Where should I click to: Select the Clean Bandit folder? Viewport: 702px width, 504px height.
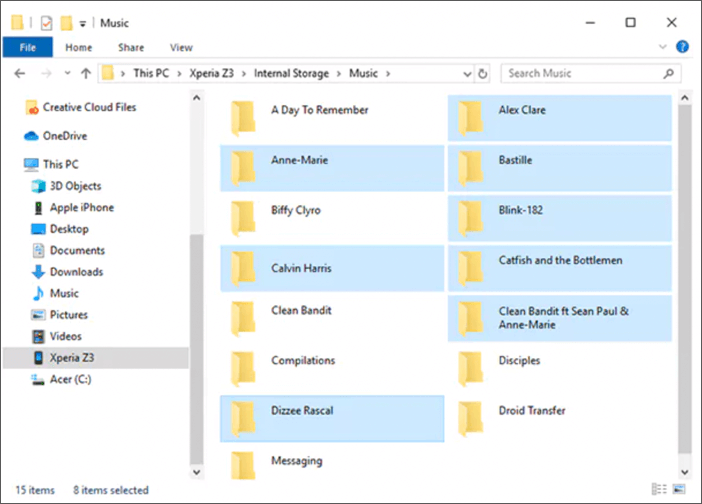(332, 319)
